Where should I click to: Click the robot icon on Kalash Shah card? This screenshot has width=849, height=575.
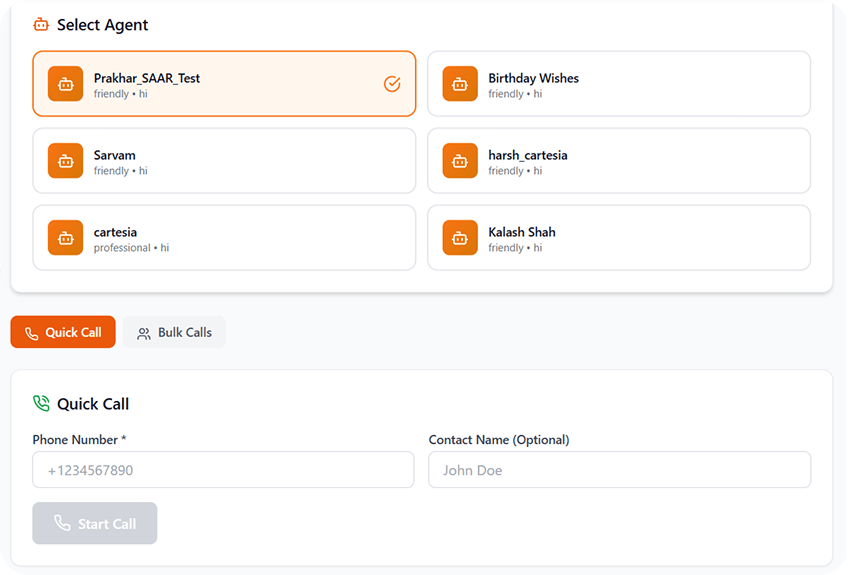point(460,238)
